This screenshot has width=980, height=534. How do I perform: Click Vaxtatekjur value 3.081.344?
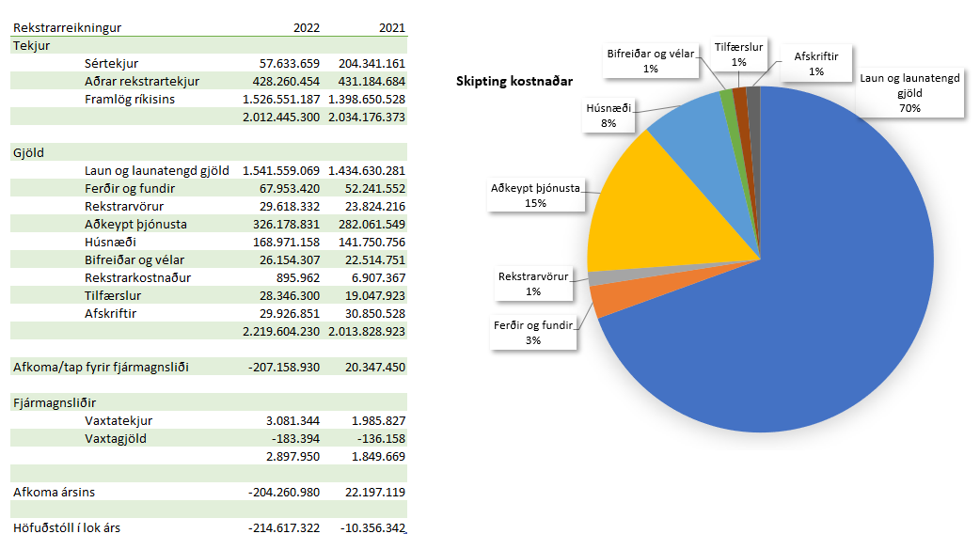pyautogui.click(x=292, y=421)
